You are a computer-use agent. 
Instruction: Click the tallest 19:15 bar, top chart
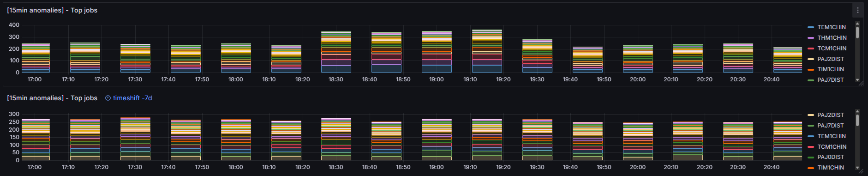487,51
